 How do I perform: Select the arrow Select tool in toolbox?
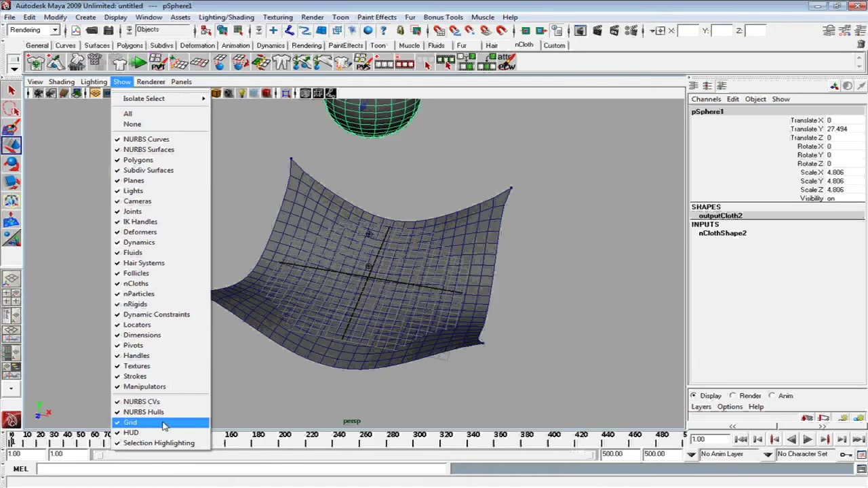[x=12, y=90]
